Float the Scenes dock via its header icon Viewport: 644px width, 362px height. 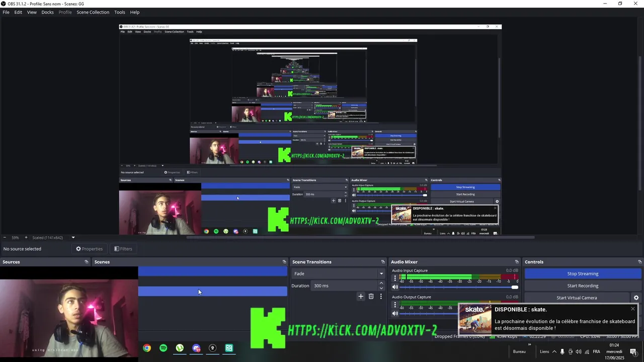pyautogui.click(x=284, y=262)
